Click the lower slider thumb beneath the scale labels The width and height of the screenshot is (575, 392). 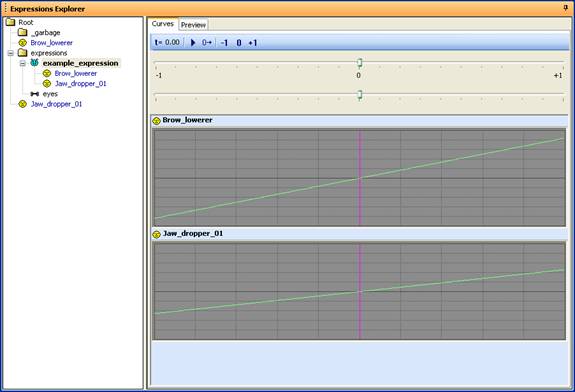point(360,95)
